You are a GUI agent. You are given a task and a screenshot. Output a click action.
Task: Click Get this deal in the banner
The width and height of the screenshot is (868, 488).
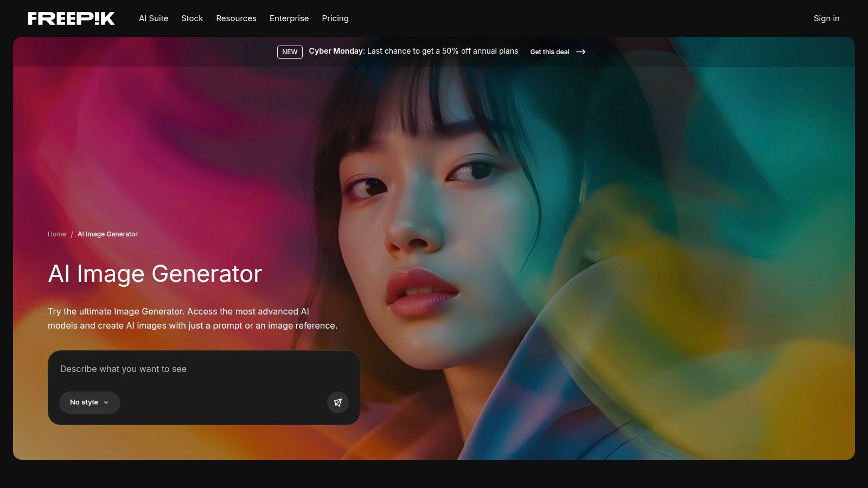(550, 52)
